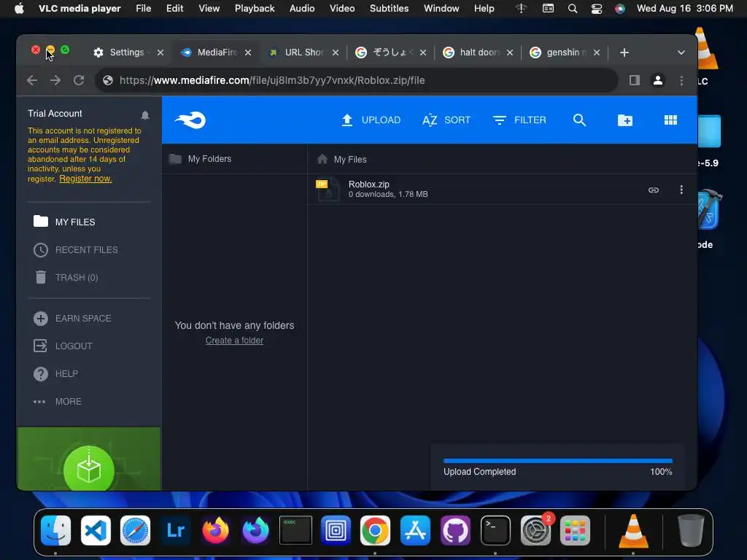Screen dimensions: 747x560
Task: Expand the MORE menu in sidebar
Action: pyautogui.click(x=58, y=402)
